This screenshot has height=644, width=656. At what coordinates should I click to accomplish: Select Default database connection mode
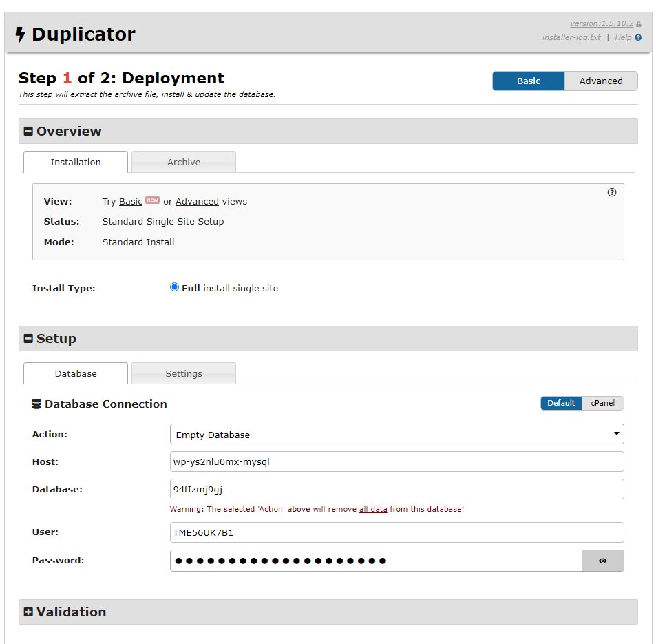coord(561,403)
